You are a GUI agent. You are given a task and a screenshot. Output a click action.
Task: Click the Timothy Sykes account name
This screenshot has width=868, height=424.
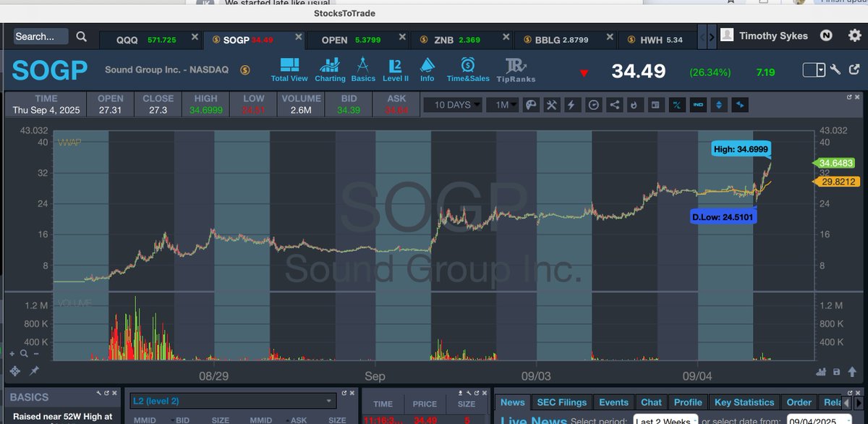[773, 36]
